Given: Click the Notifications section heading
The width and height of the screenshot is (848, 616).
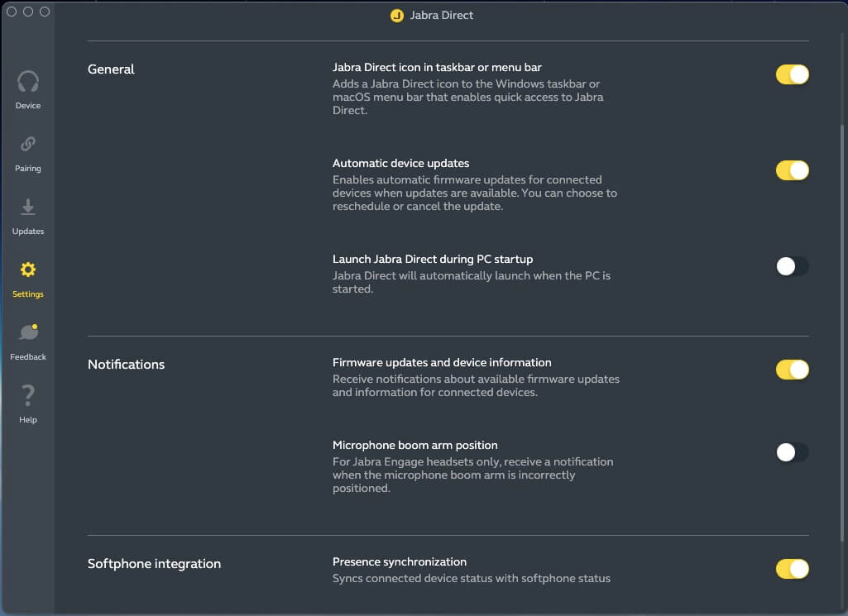Looking at the screenshot, I should point(126,365).
